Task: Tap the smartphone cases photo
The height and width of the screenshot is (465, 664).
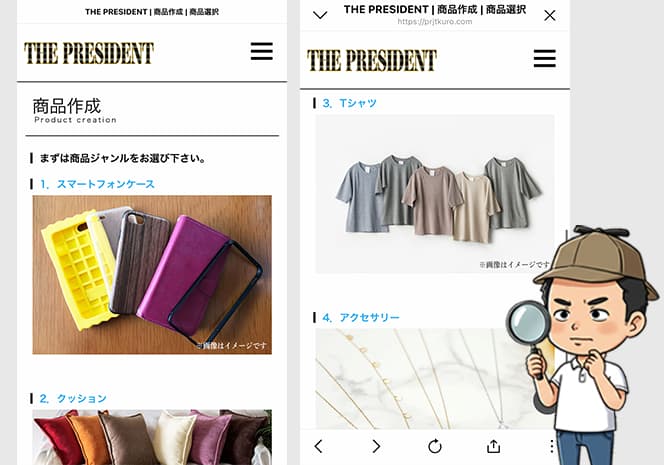Action: click(x=152, y=274)
